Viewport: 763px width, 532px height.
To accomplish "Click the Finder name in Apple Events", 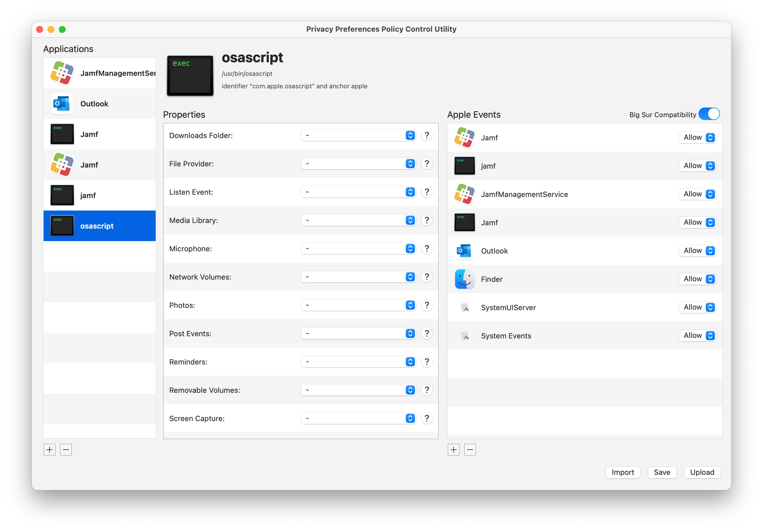I will tap(492, 279).
